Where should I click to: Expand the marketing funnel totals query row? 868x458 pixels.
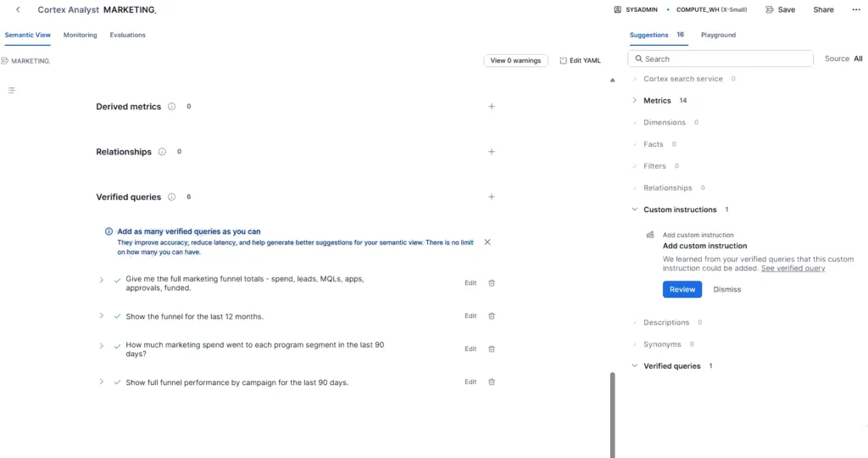point(102,280)
